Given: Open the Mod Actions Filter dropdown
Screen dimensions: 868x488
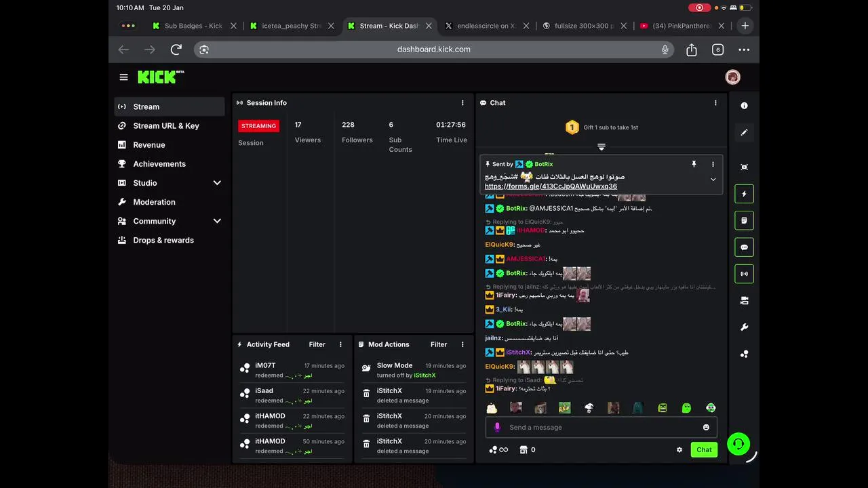Looking at the screenshot, I should point(439,344).
